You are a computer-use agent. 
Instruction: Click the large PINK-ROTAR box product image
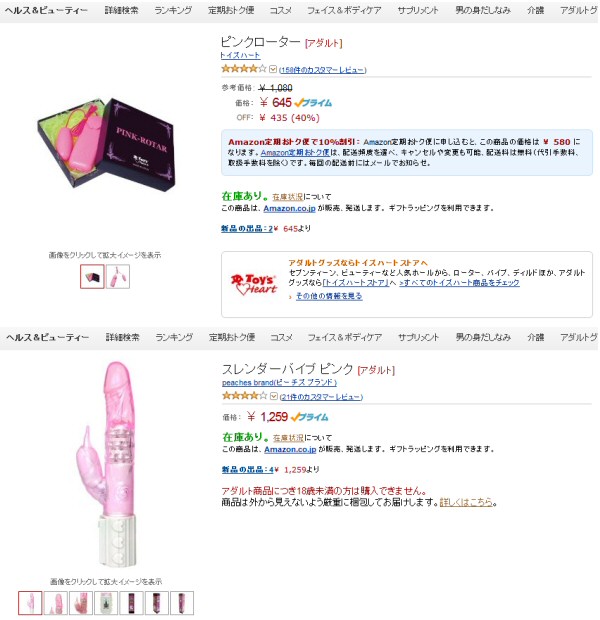coord(106,144)
